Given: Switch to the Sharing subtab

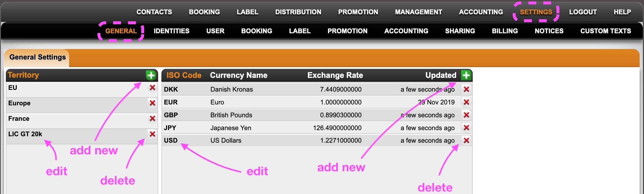Looking at the screenshot, I should (460, 31).
